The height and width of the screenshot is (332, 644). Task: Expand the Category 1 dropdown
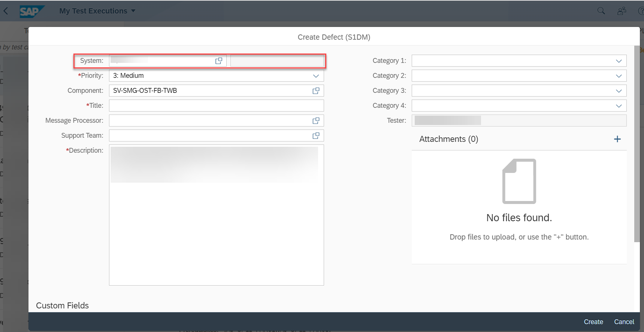coord(619,61)
